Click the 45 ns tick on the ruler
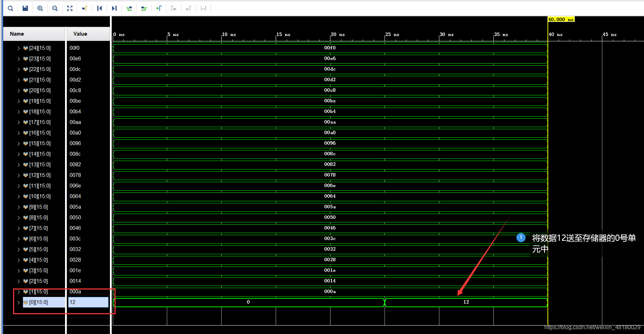The image size is (644, 334). pos(609,35)
